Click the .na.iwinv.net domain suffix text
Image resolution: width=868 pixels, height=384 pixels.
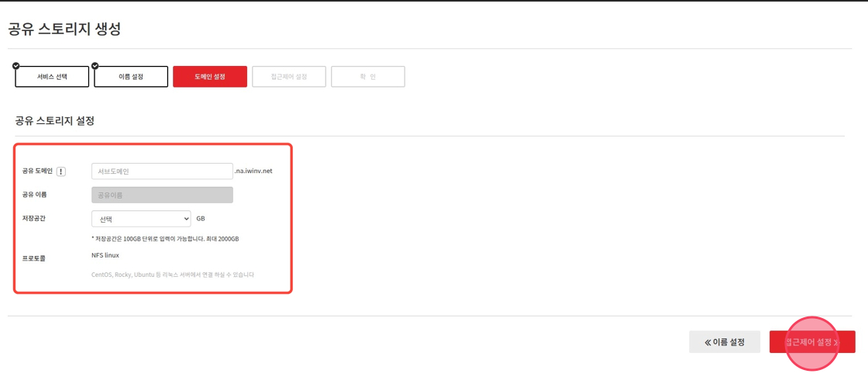point(253,171)
